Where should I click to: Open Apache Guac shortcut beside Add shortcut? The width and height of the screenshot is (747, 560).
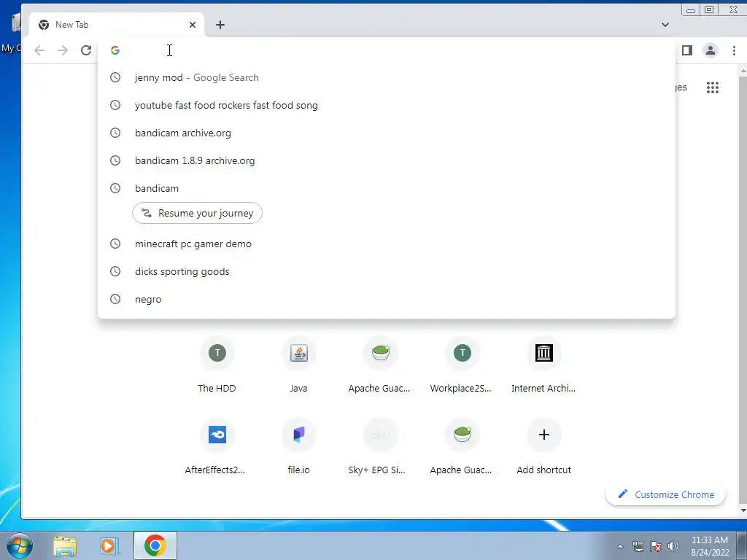pos(462,447)
